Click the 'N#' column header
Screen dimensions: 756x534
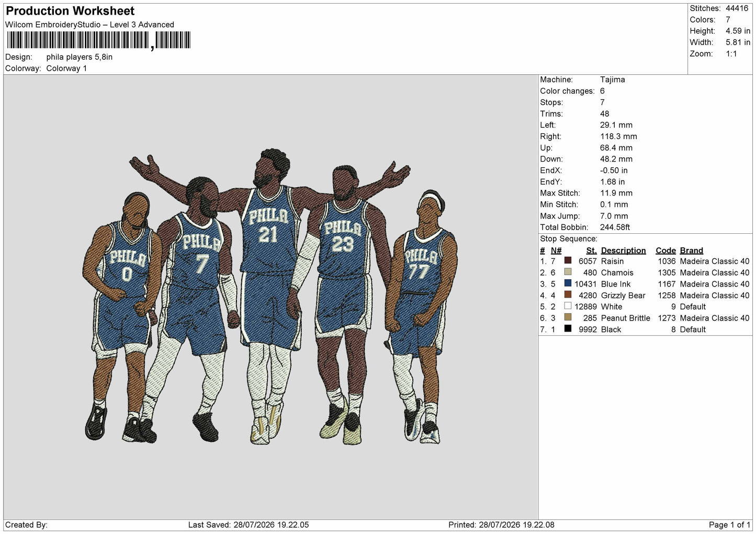click(x=556, y=251)
